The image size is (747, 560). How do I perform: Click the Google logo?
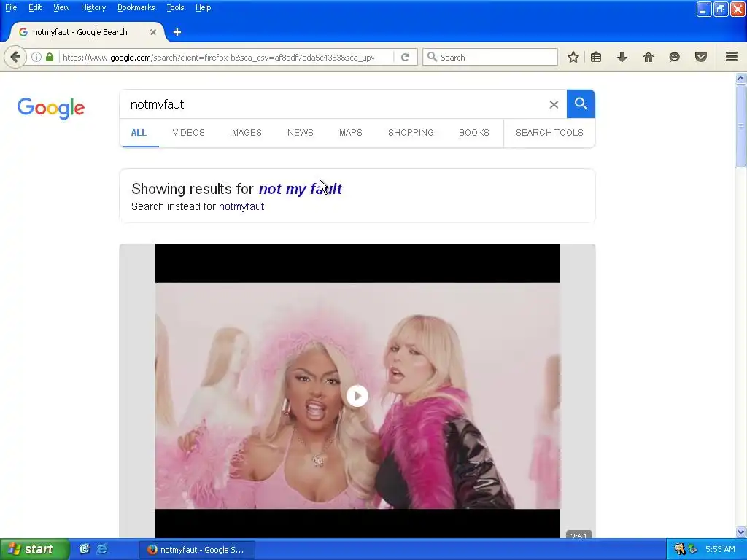pos(51,108)
